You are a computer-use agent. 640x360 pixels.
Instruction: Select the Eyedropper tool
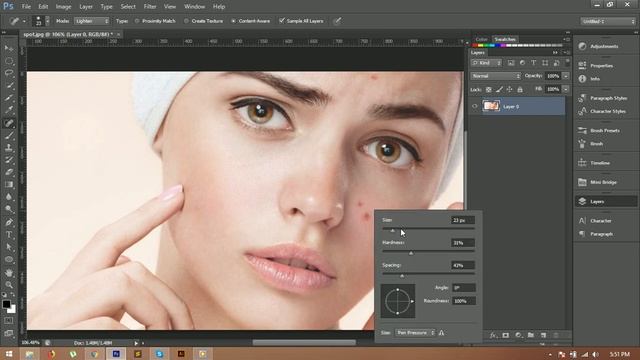click(x=9, y=110)
